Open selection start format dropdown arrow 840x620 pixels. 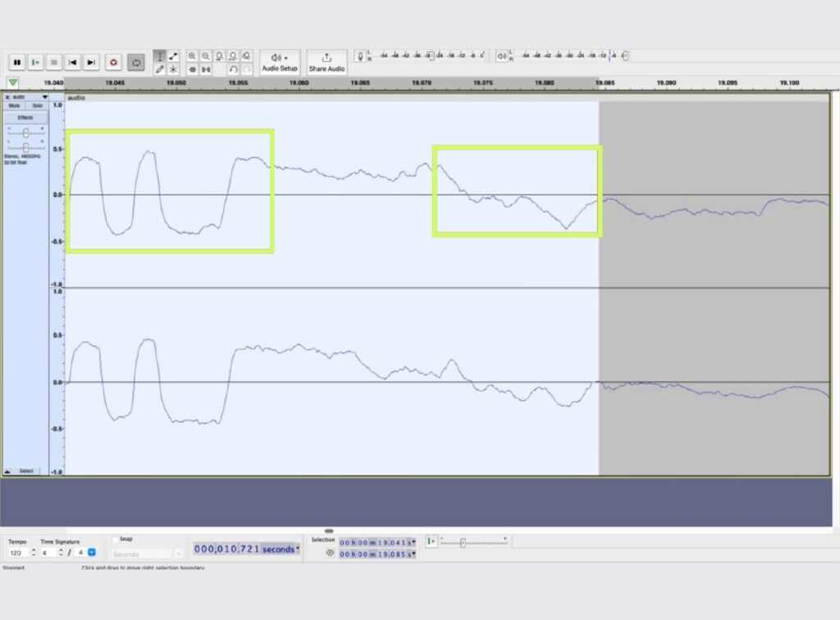(413, 542)
